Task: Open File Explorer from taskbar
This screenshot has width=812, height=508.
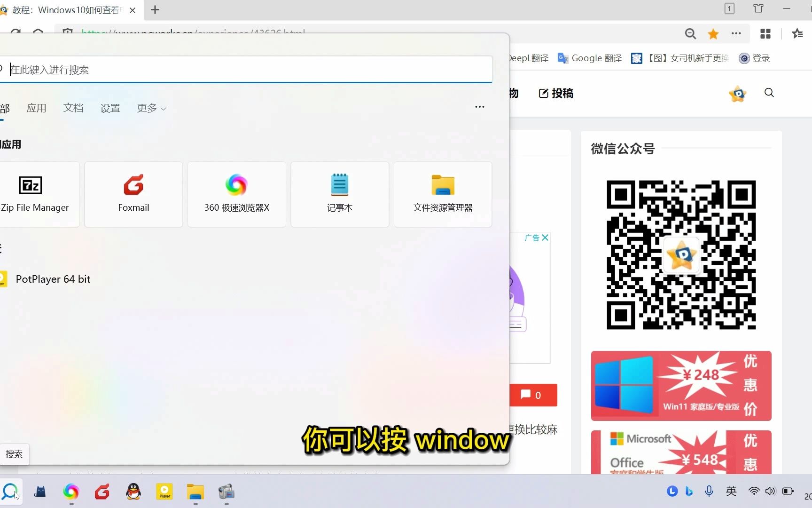Action: click(195, 492)
